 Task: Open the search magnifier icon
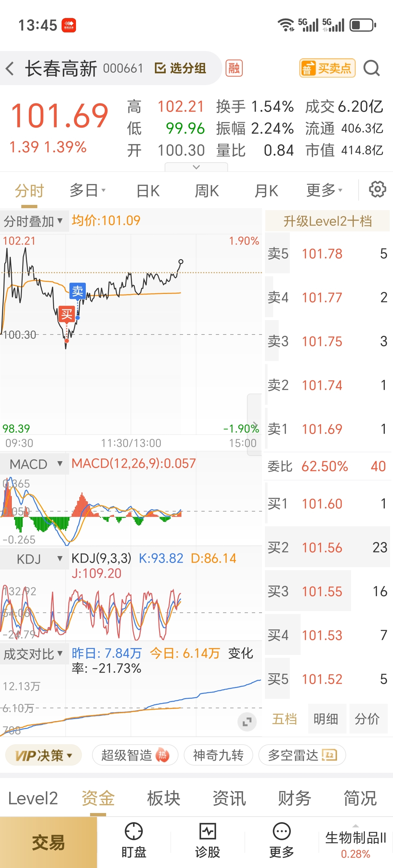[372, 68]
